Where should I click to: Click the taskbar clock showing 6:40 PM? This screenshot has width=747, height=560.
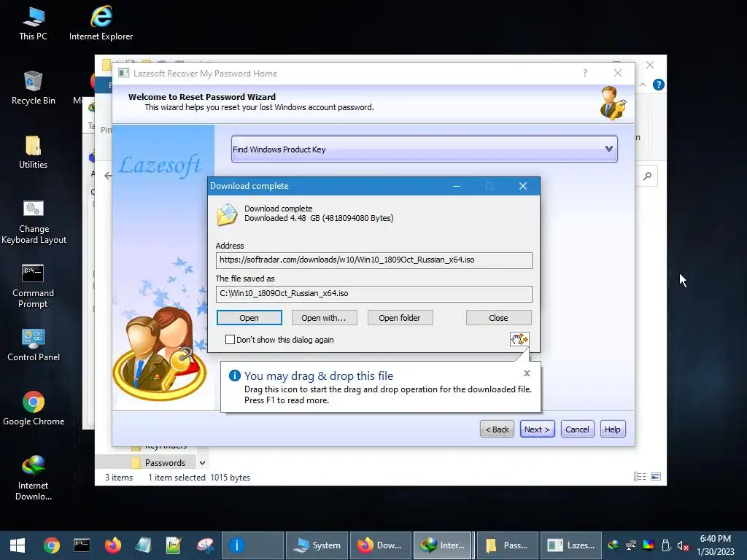pyautogui.click(x=715, y=545)
